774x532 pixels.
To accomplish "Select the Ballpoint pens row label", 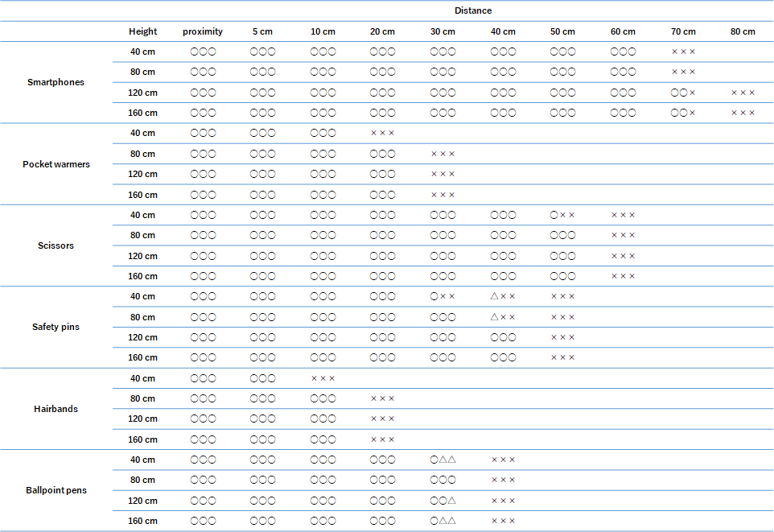I will [x=56, y=490].
